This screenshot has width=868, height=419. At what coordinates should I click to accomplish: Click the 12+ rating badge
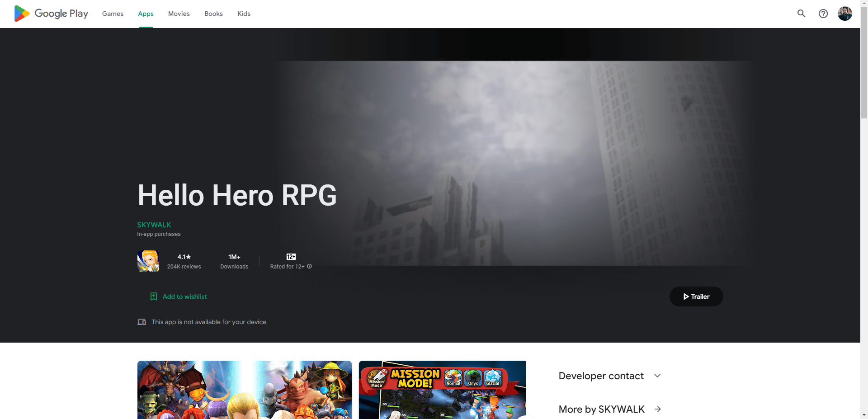[291, 257]
